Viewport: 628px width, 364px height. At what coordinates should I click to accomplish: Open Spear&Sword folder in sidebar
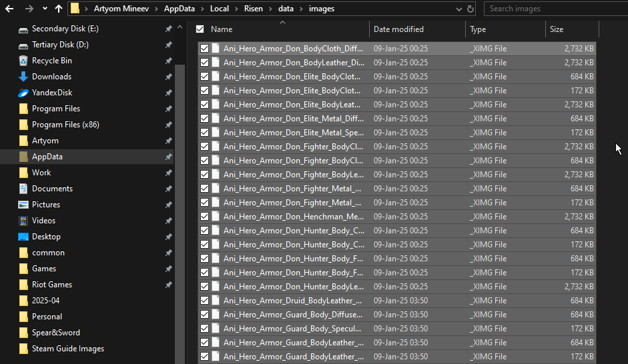click(55, 333)
